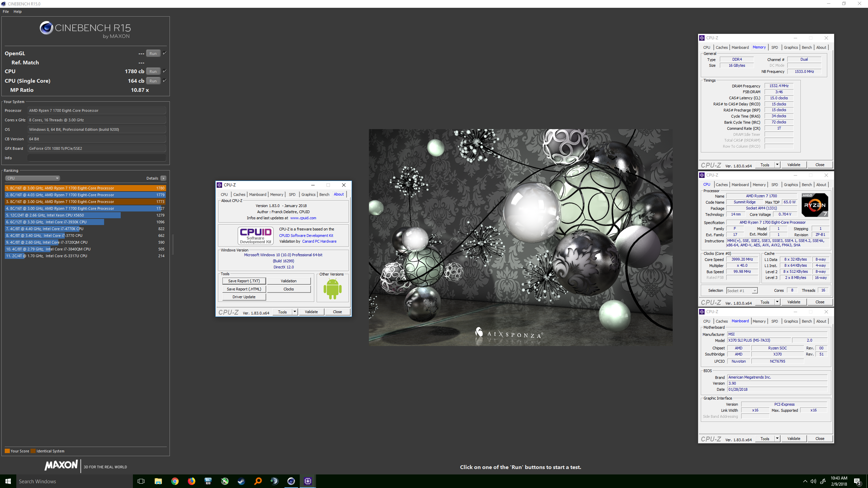This screenshot has height=488, width=868.
Task: Select the Core i7-3930K ranking row
Action: coord(85,222)
